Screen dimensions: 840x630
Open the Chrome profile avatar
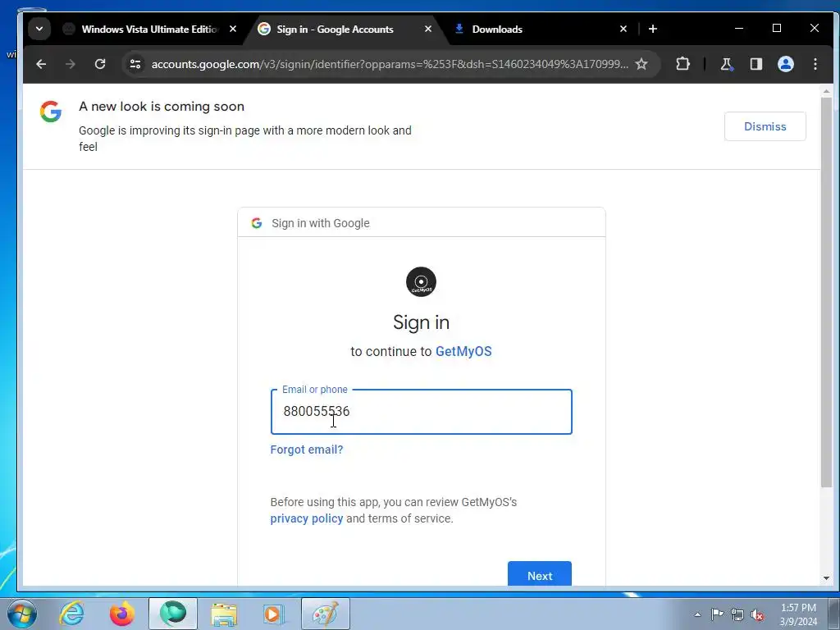coord(785,64)
